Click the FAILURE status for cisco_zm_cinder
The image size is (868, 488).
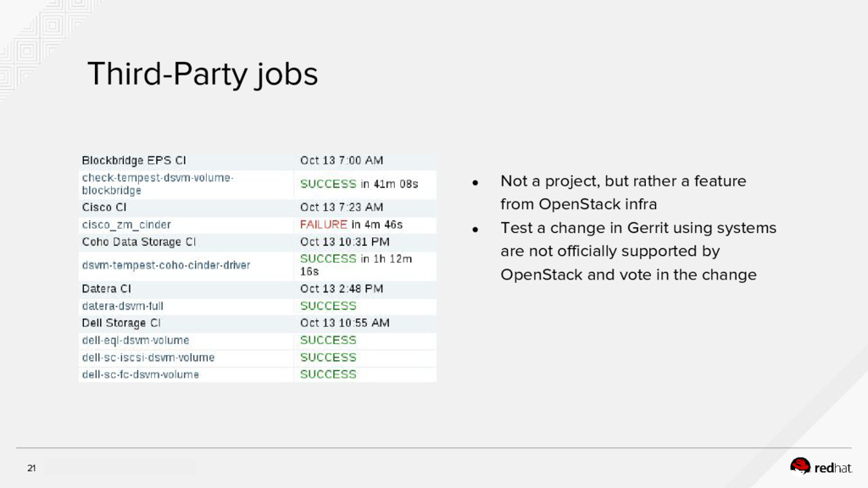coord(324,225)
